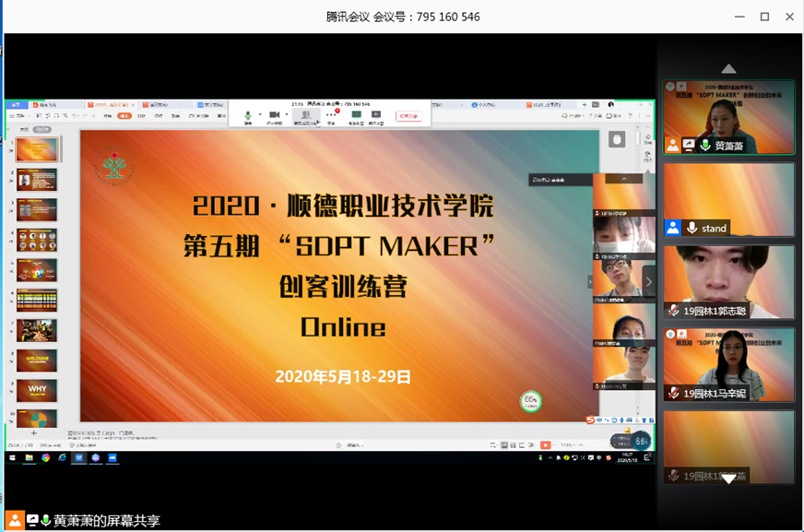
Task: Click the muted mic icon on 19园林1马辛妮's tile
Action: point(674,394)
